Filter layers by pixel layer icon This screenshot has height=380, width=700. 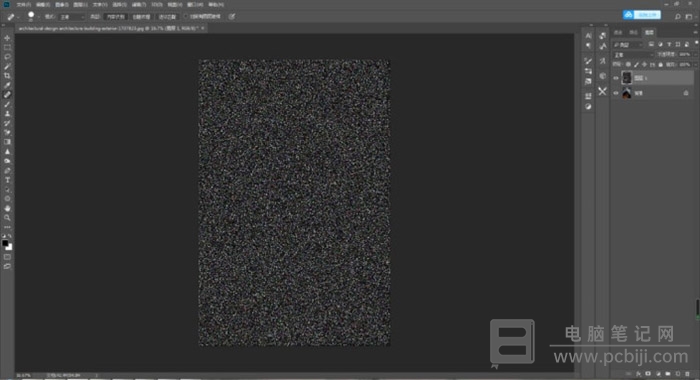(651, 45)
